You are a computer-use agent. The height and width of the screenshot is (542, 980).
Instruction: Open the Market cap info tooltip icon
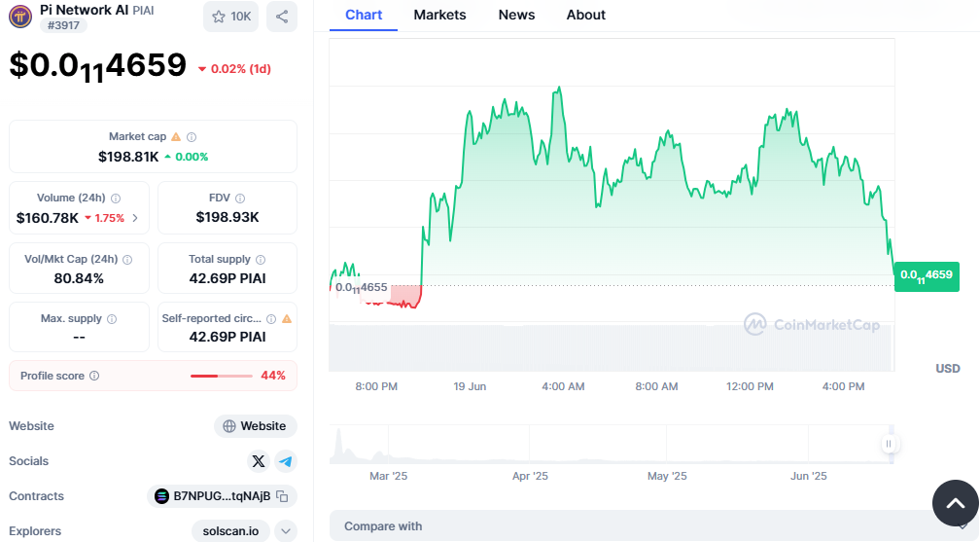192,137
